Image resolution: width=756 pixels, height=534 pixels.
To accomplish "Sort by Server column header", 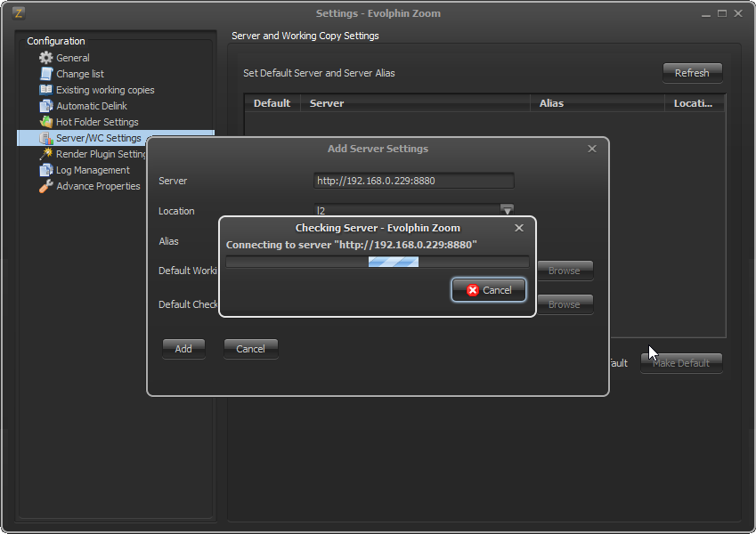I will click(415, 103).
